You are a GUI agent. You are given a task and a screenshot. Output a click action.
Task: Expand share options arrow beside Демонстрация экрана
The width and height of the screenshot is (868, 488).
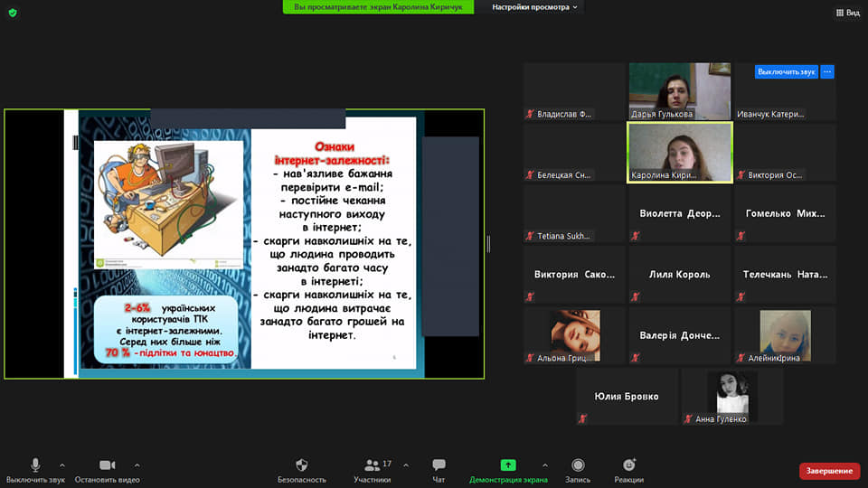pos(544,465)
